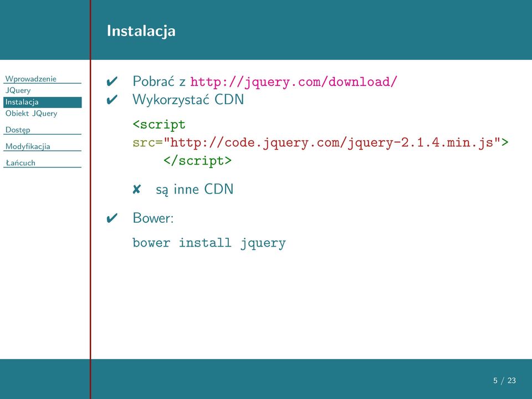Jump to Obiekt JQuery subsection
The height and width of the screenshot is (399, 532).
click(31, 113)
